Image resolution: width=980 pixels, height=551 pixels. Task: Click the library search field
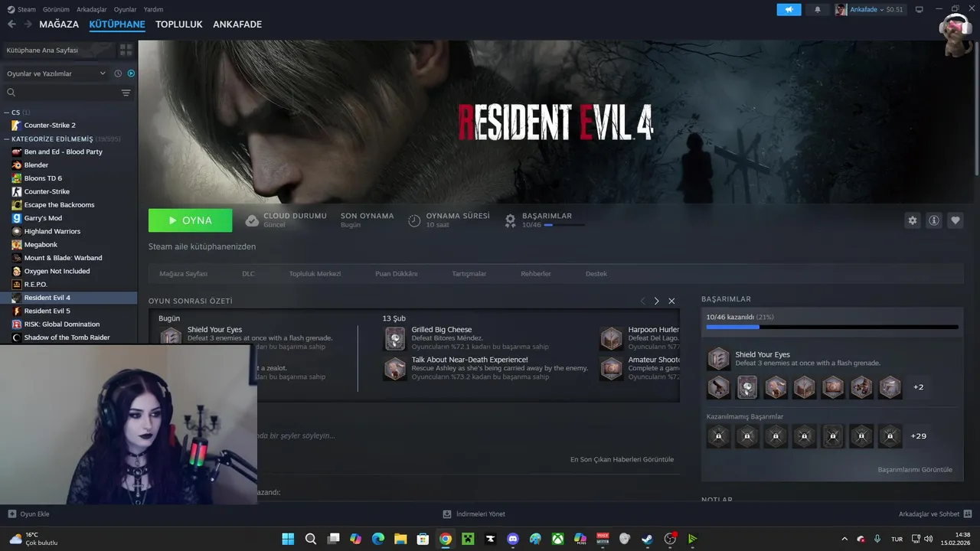61,93
